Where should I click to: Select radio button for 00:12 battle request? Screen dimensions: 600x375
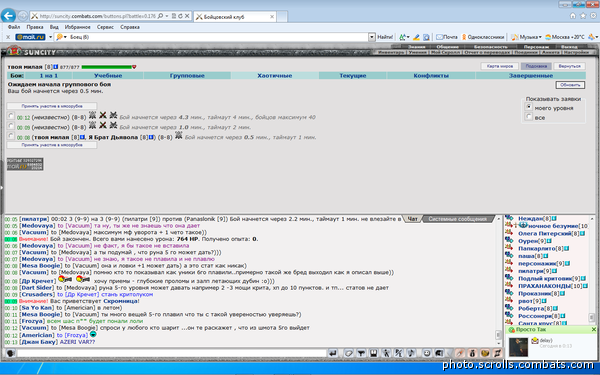[x=11, y=116]
